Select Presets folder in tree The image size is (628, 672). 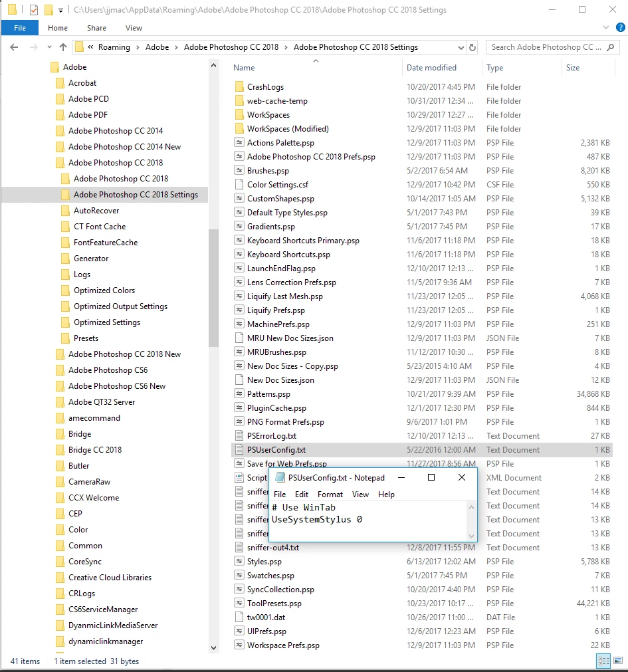(86, 338)
